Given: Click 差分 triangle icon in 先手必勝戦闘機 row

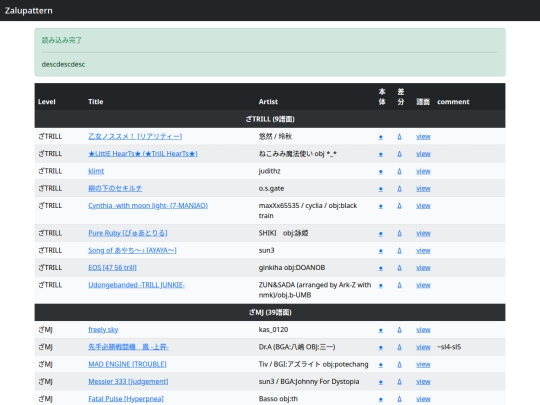Looking at the screenshot, I should pos(399,347).
